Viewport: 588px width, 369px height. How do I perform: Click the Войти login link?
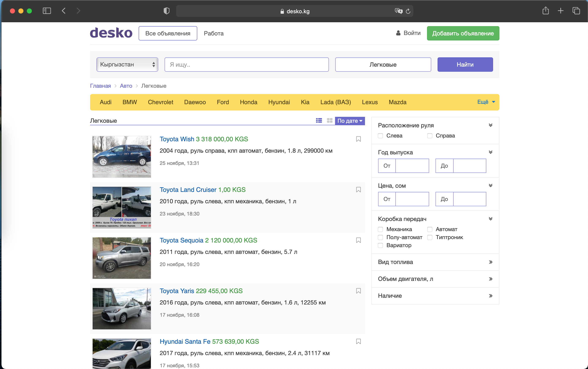412,33
